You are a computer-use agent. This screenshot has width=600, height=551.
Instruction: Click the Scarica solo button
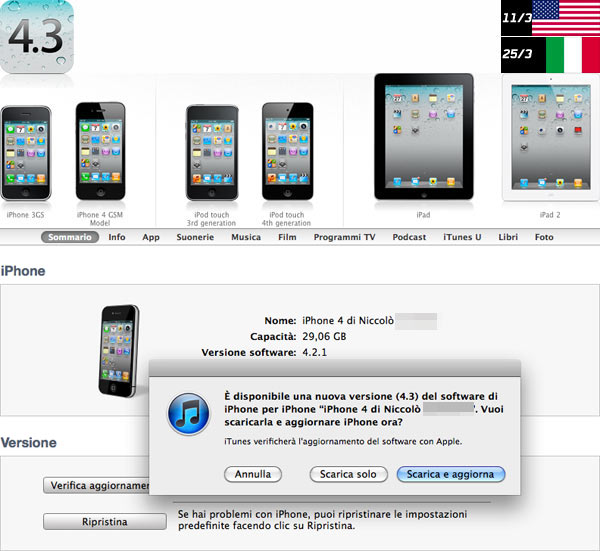(343, 474)
